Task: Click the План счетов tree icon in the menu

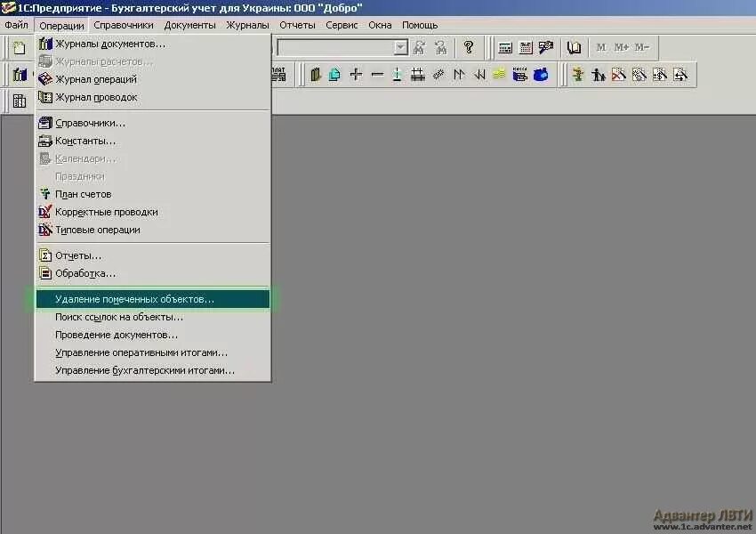Action: pos(45,194)
